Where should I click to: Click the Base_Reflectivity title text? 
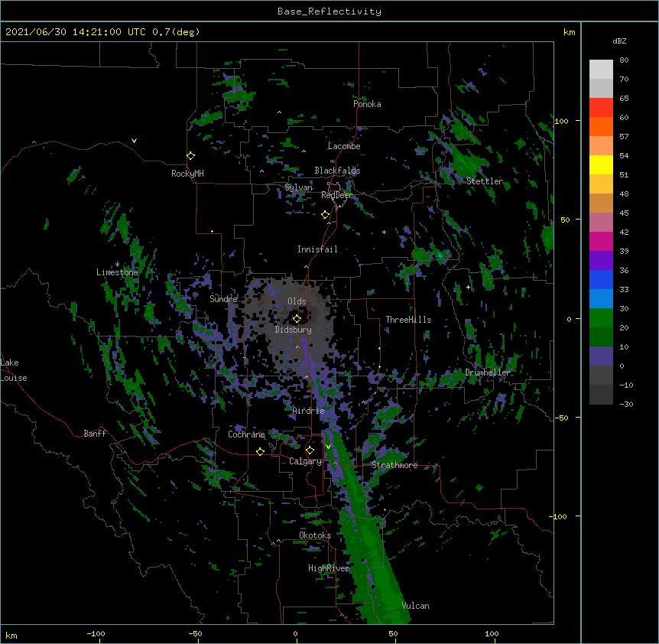click(329, 11)
